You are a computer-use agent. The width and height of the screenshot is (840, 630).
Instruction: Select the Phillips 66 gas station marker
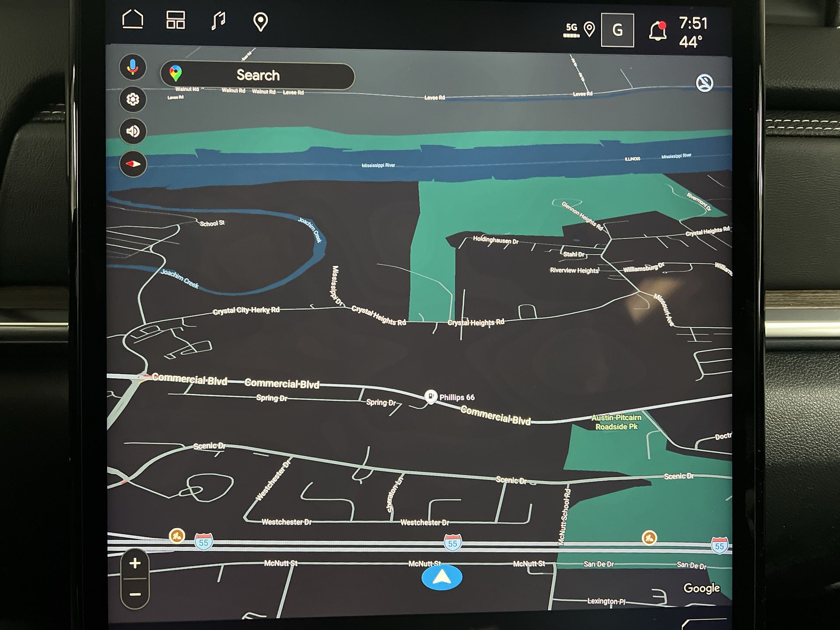tap(431, 396)
